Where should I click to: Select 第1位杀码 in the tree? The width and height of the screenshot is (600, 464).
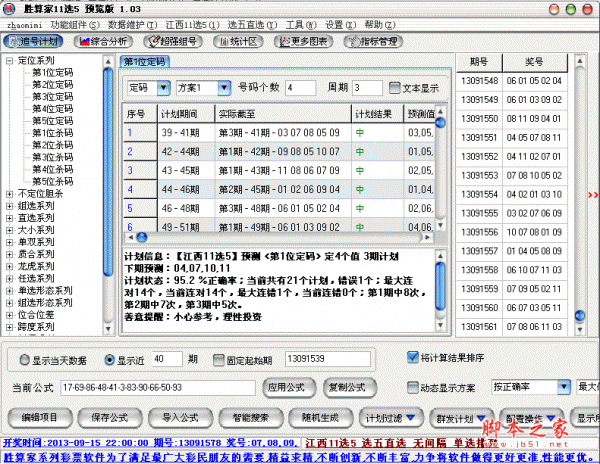click(x=52, y=133)
